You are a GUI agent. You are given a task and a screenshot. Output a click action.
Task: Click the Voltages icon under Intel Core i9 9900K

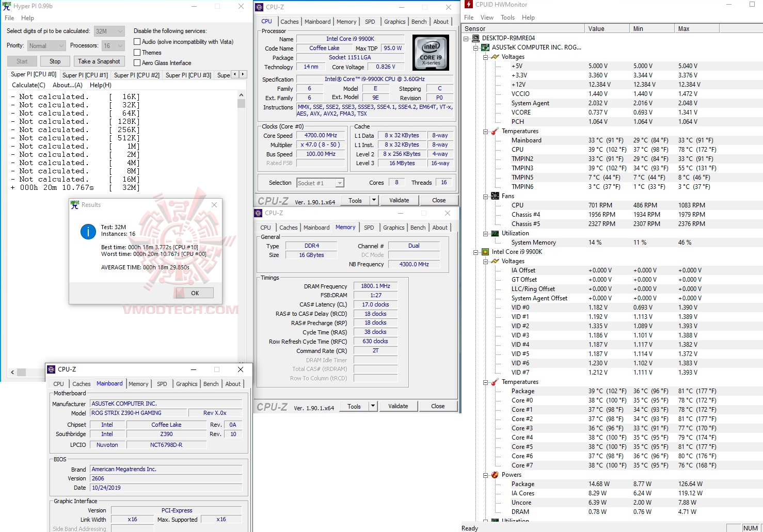click(495, 261)
